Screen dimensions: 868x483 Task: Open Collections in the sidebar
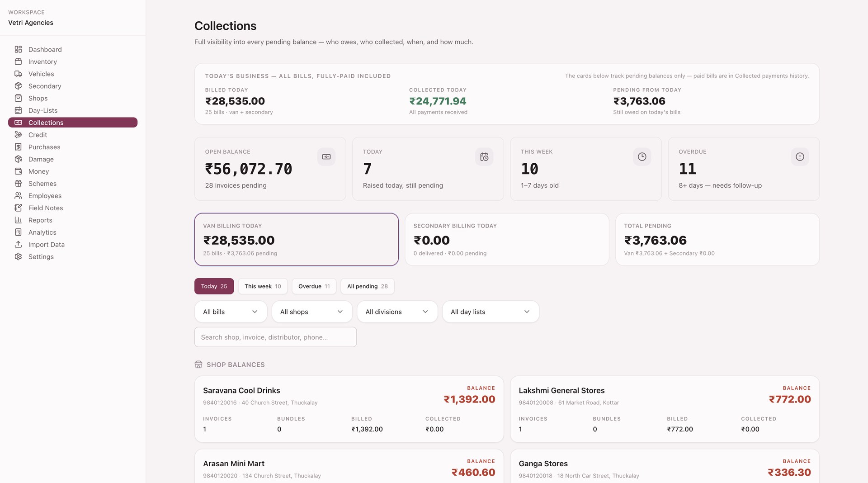point(73,123)
